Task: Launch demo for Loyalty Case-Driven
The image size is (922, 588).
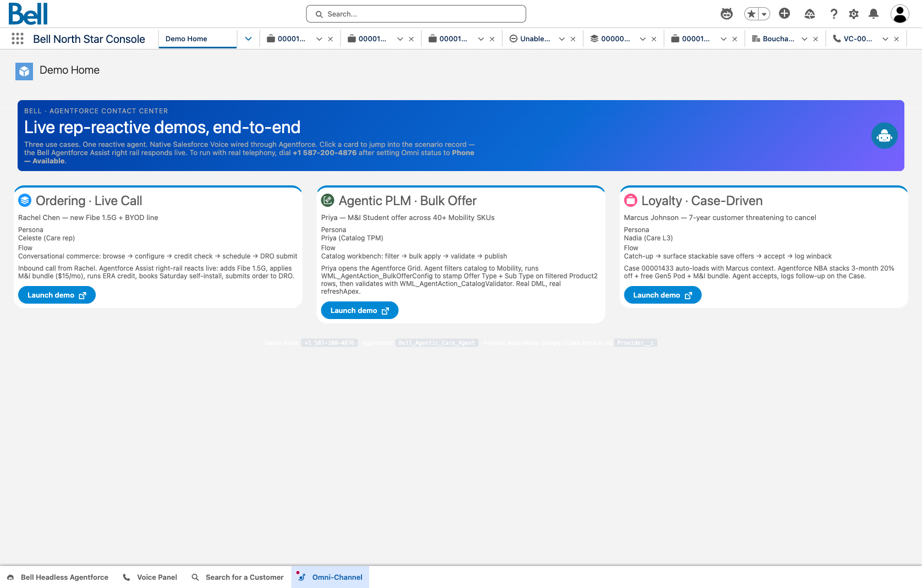Action: [x=662, y=295]
